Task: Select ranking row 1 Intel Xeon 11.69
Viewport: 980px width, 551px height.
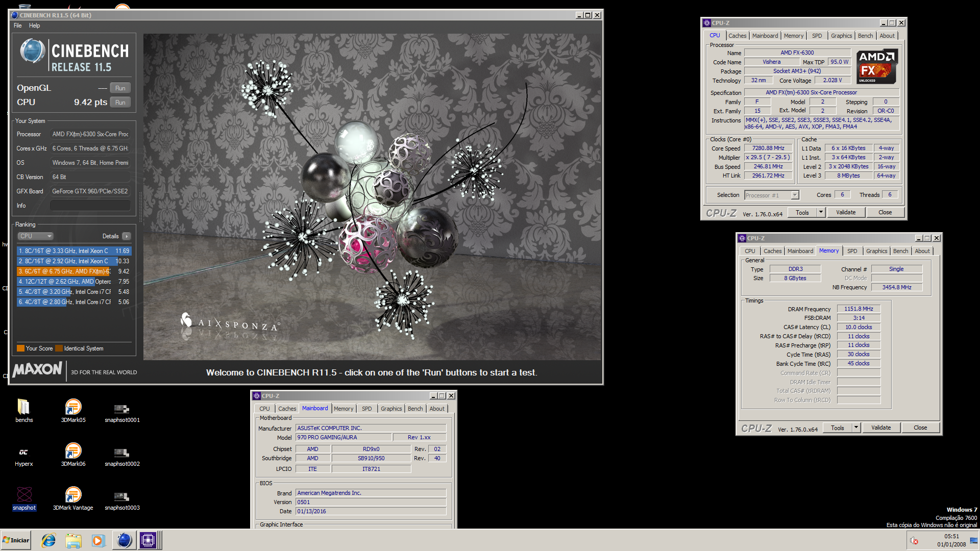Action: pyautogui.click(x=74, y=251)
